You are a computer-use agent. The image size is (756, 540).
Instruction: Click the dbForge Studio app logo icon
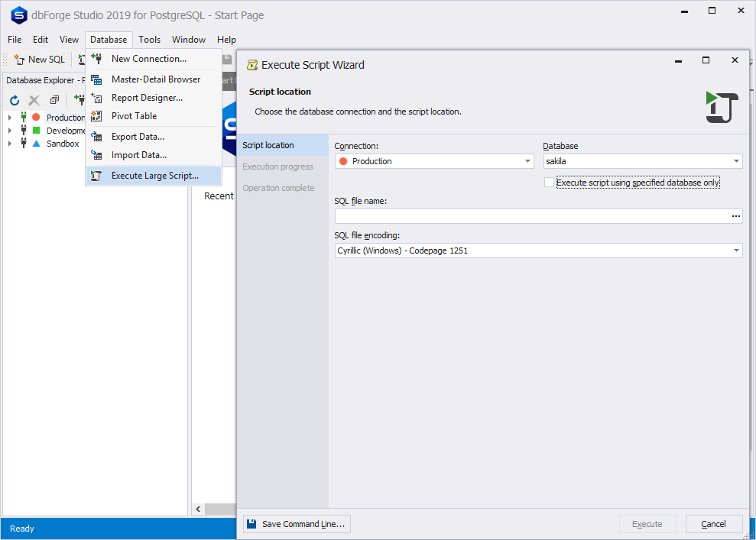coord(19,15)
